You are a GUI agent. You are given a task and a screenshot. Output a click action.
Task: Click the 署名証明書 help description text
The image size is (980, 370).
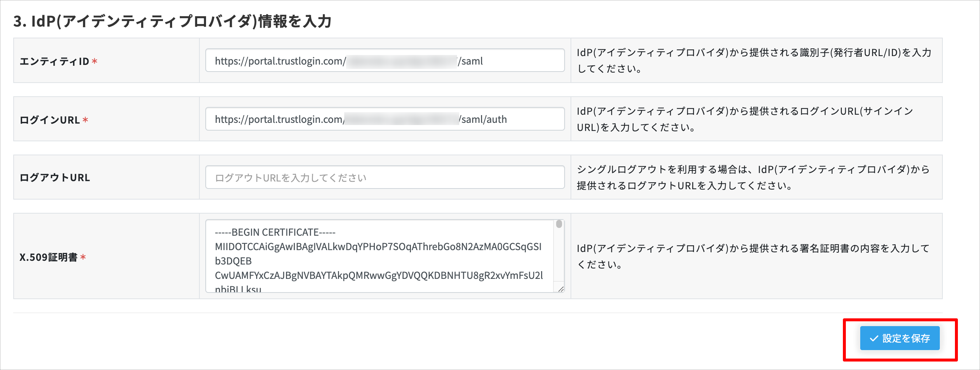tap(753, 256)
